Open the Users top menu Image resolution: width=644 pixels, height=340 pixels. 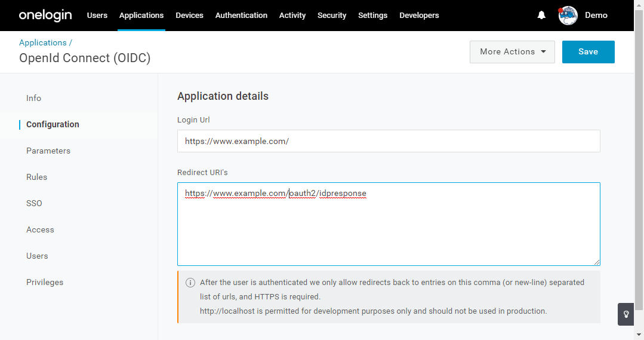click(97, 15)
